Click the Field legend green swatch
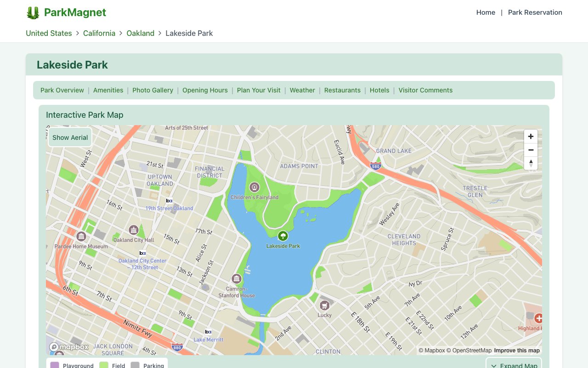588x368 pixels. pos(104,366)
